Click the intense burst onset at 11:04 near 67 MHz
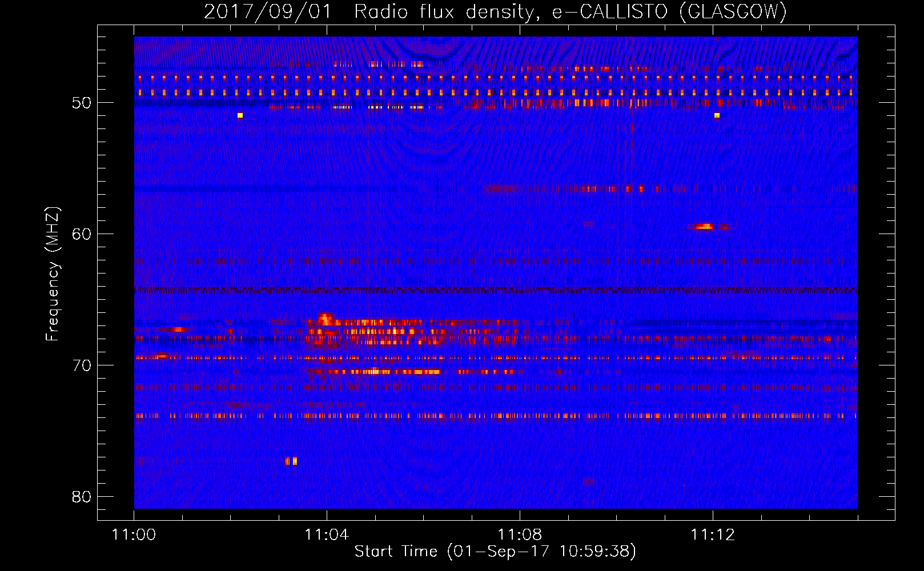 (326, 319)
